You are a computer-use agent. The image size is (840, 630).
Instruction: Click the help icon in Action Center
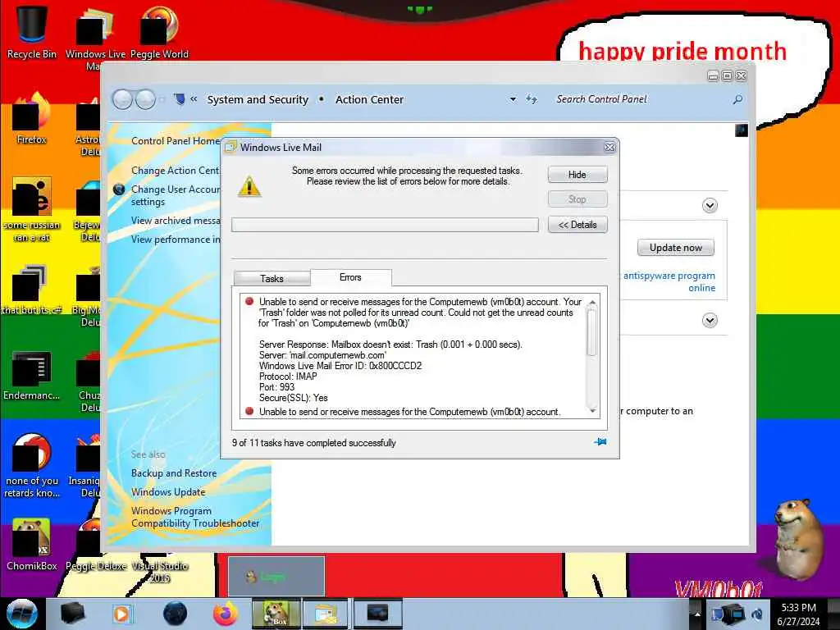coord(742,130)
